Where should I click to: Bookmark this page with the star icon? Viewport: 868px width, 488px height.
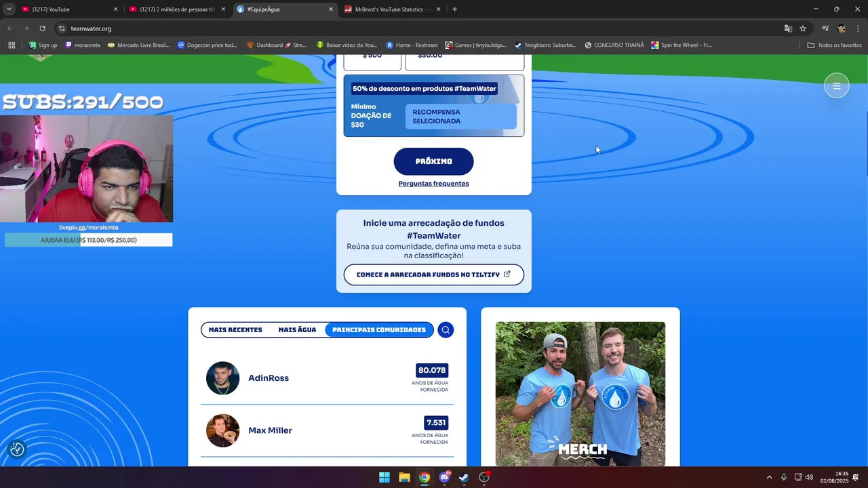pos(803,28)
